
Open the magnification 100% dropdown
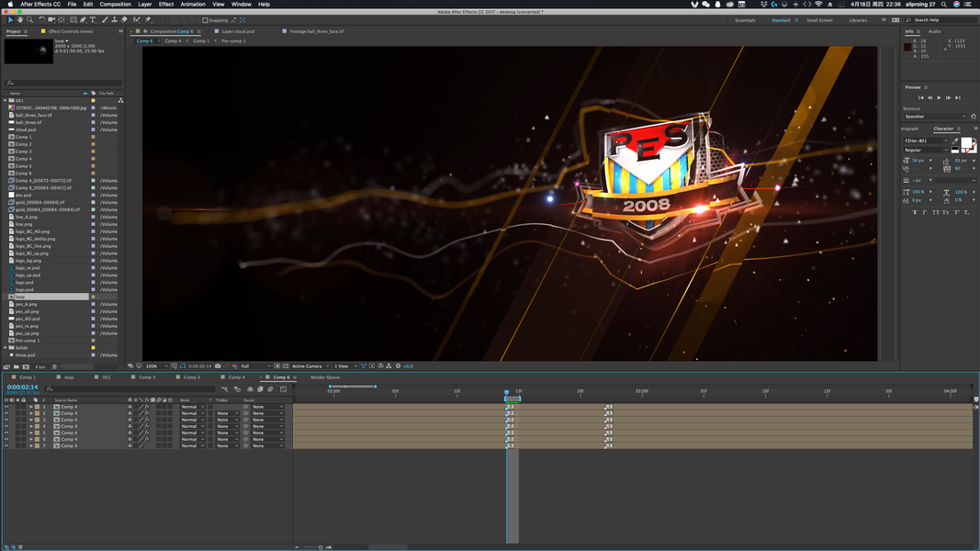156,366
